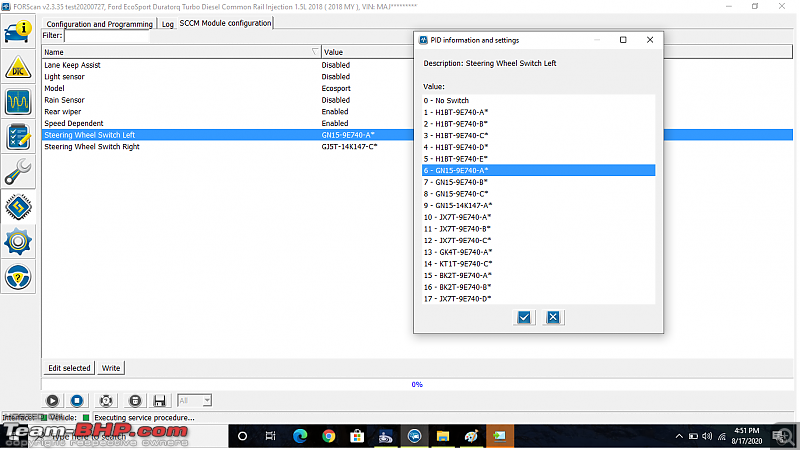The image size is (800, 450).
Task: Open File Explorer from the taskbar
Action: coord(442,436)
